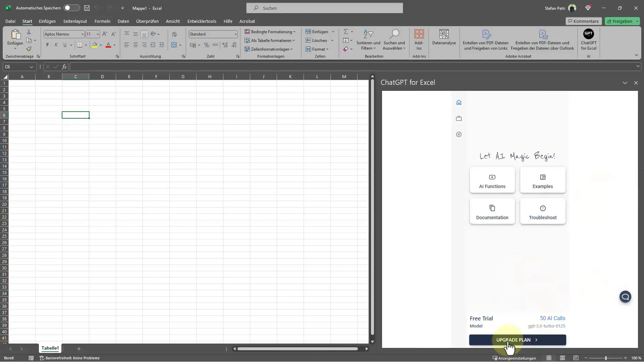Screen dimensions: 644x362
Task: Add a new sheet with plus button
Action: pos(79,349)
